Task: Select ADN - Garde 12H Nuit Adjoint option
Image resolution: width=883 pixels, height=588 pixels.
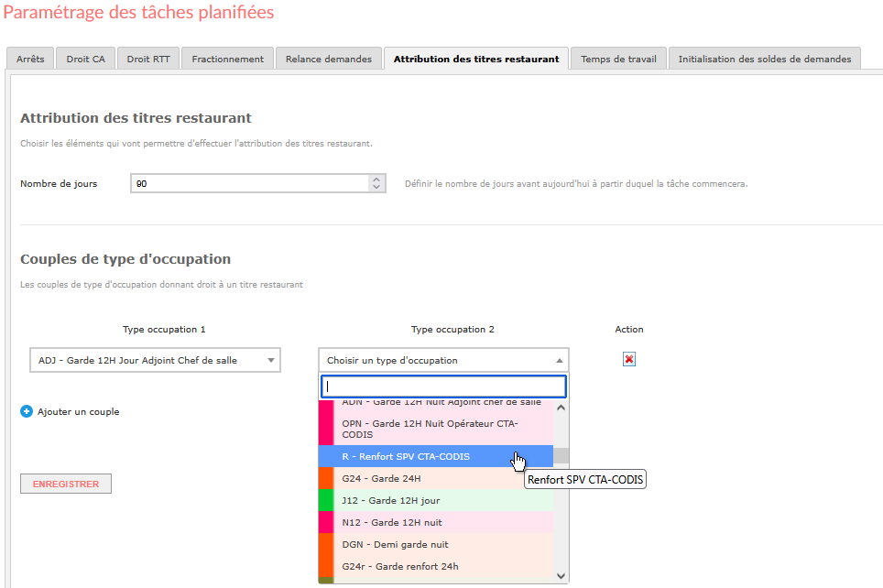Action: coord(436,406)
